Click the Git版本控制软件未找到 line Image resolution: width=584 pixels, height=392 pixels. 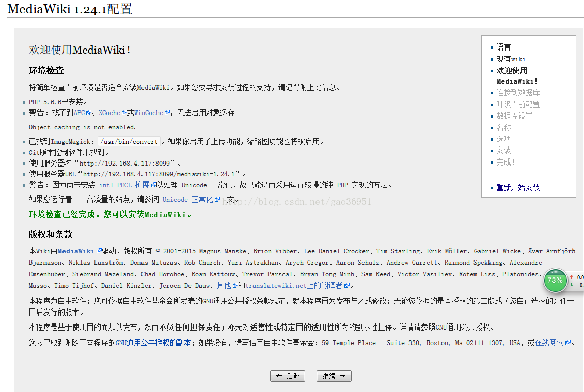(69, 153)
